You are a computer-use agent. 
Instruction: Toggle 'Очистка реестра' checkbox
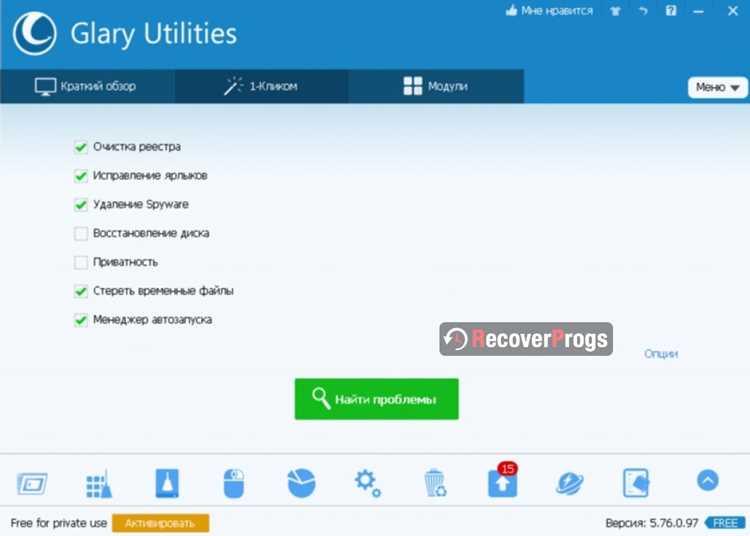81,147
